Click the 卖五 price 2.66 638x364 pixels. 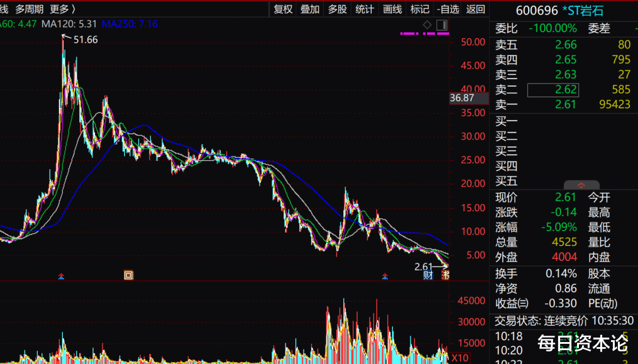pos(566,45)
